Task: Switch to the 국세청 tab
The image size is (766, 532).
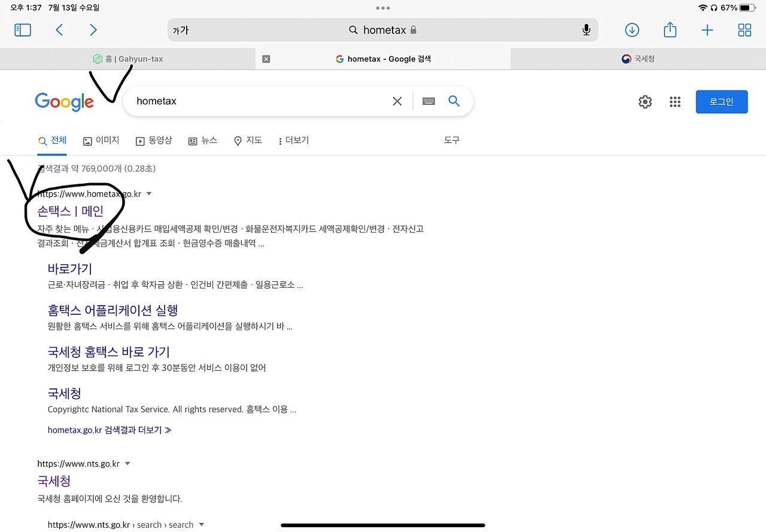Action: click(x=638, y=59)
